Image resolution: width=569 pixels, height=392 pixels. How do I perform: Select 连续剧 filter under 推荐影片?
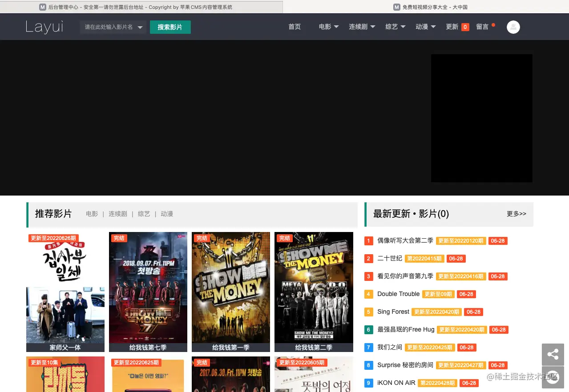tap(118, 214)
